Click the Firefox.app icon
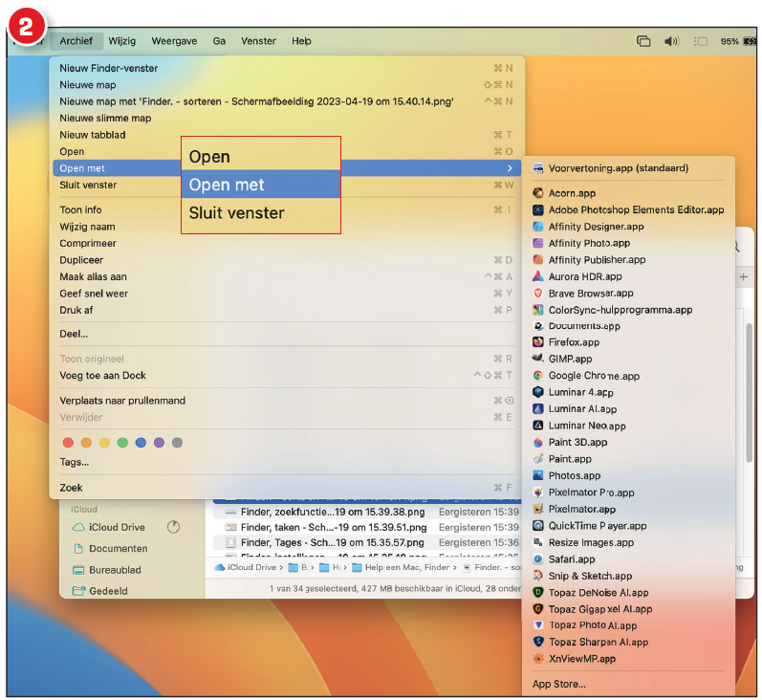 [537, 342]
